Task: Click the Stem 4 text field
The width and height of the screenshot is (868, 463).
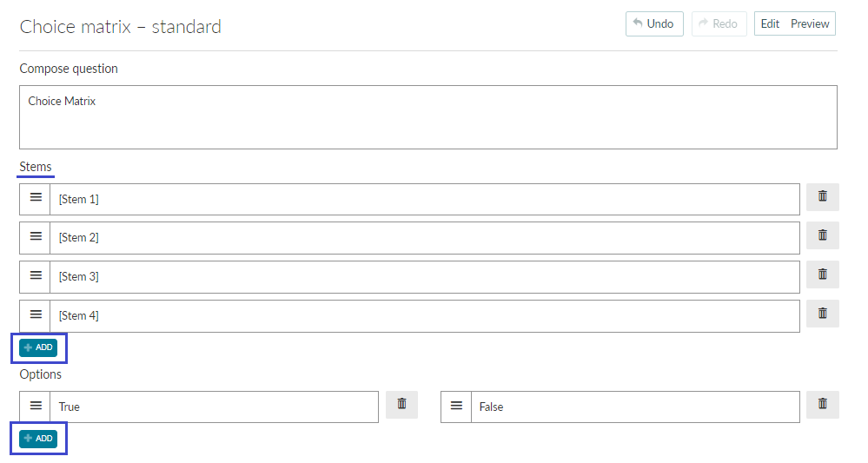Action: pos(425,316)
